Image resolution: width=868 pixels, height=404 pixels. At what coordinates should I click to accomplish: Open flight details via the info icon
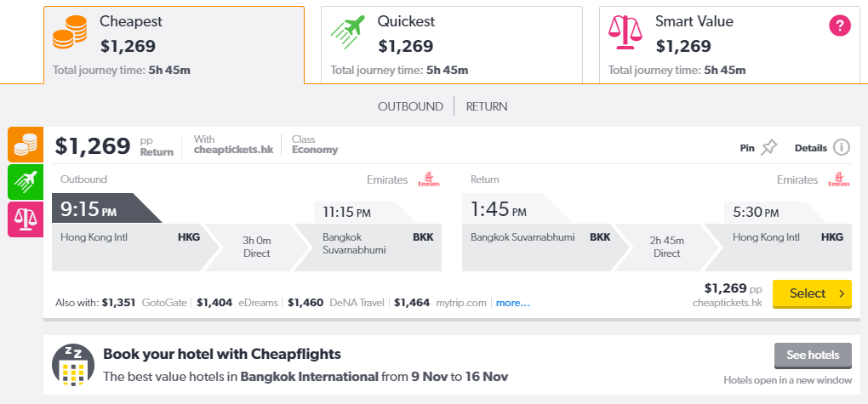click(841, 148)
